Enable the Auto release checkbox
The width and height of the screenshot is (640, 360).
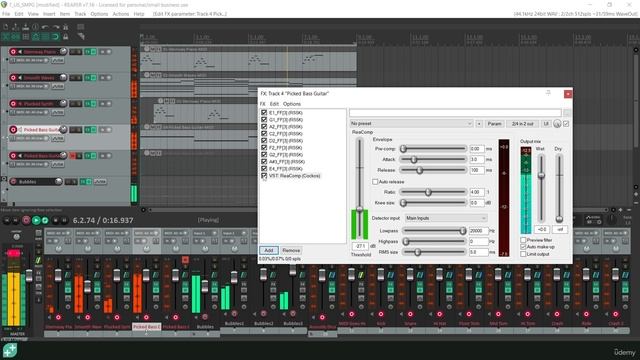click(375, 182)
